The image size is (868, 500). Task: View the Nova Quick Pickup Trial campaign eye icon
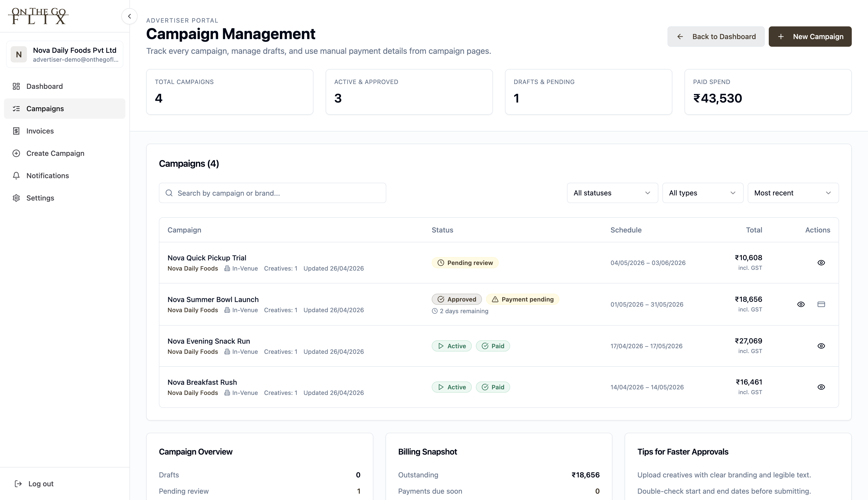[x=821, y=263]
